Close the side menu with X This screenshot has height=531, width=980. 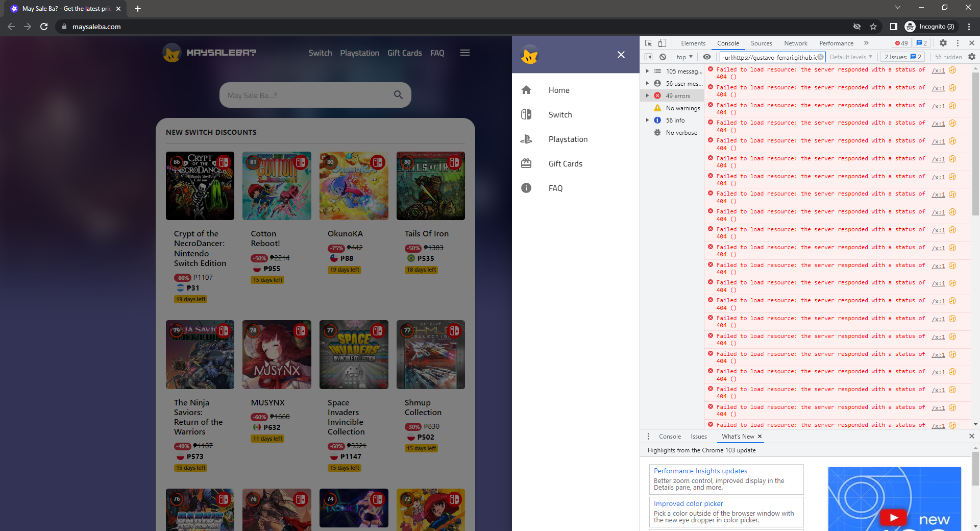[621, 55]
